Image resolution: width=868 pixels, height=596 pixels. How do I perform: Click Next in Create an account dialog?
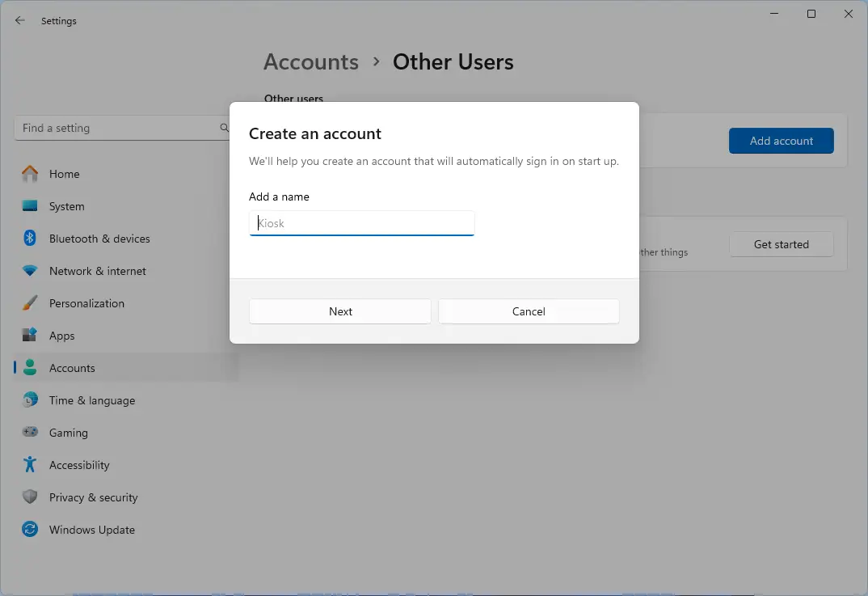pos(340,311)
